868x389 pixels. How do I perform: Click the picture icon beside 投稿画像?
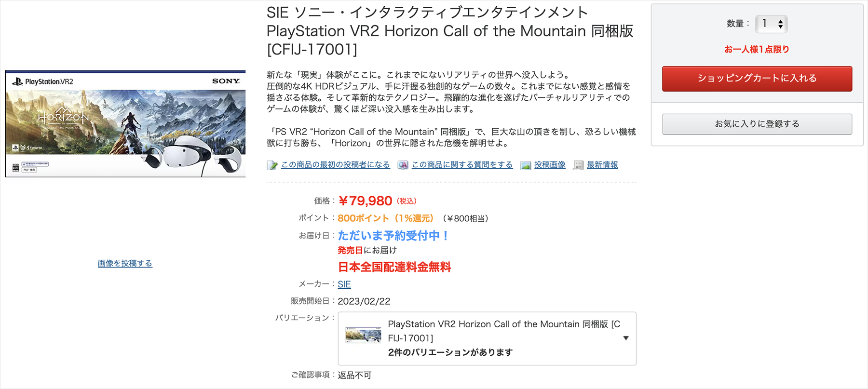526,165
